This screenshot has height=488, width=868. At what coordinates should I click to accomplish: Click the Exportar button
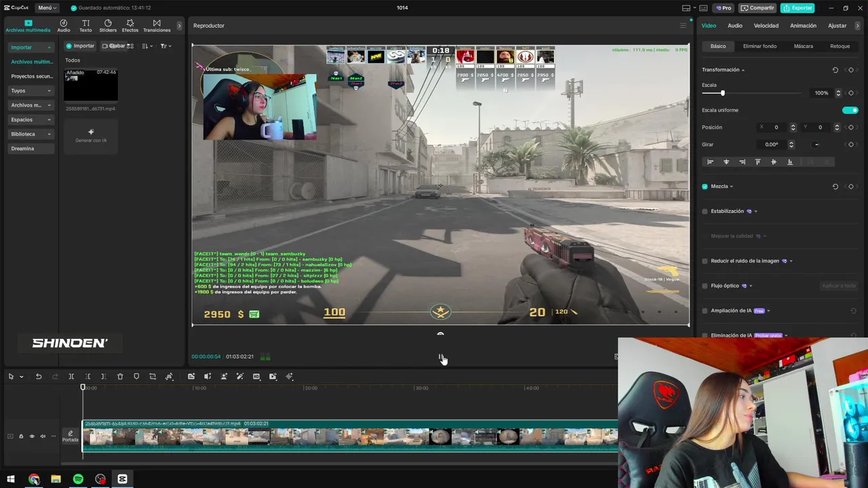click(x=797, y=8)
